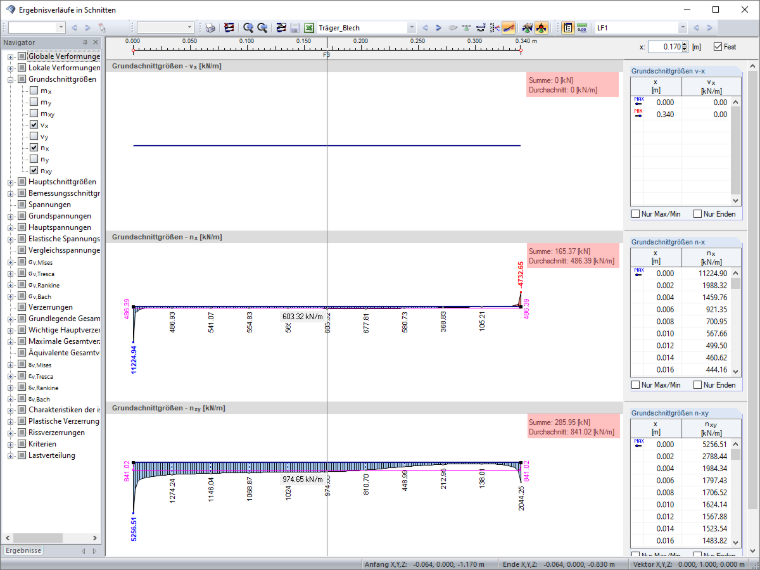Click the section edit icon beside the printer

[228, 28]
